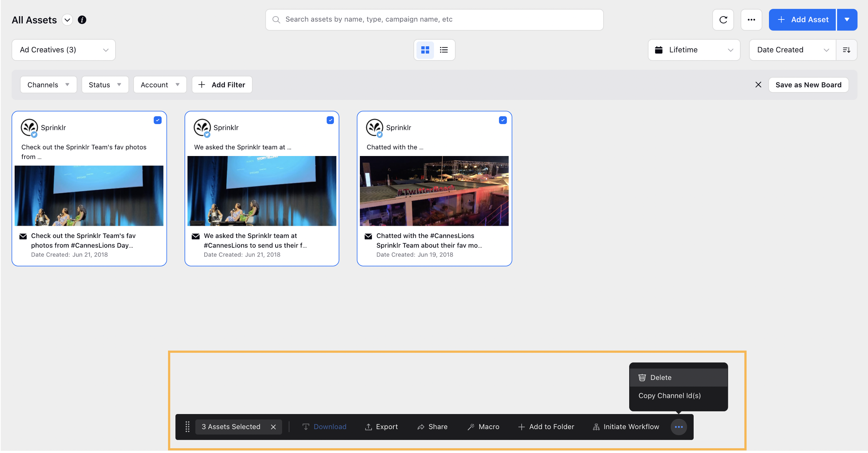The height and width of the screenshot is (453, 868).
Task: Deselect the Chatted with the asset checkbox
Action: click(503, 120)
